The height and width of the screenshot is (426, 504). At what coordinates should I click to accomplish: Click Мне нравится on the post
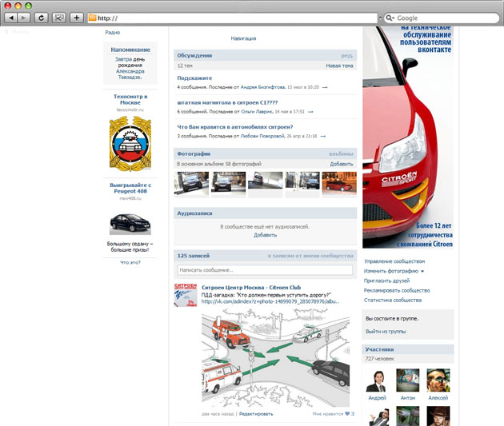[328, 414]
